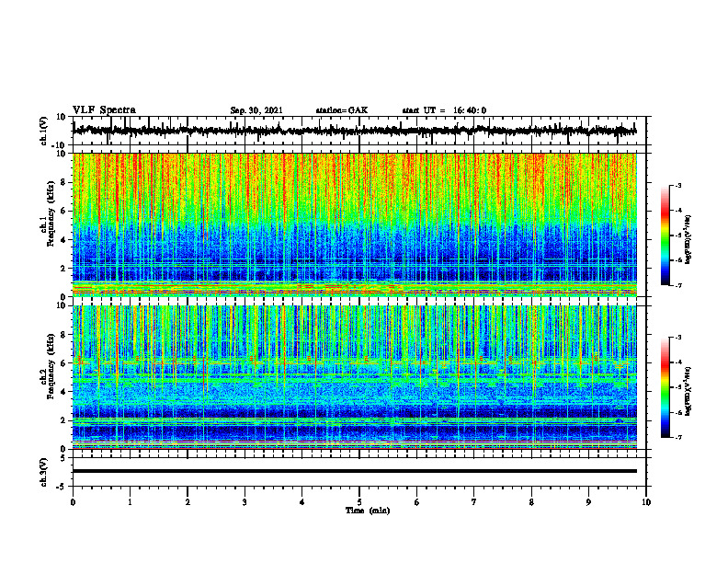Click the ch.2 frequency spectrogram panel
The image size is (728, 563).
click(x=354, y=377)
